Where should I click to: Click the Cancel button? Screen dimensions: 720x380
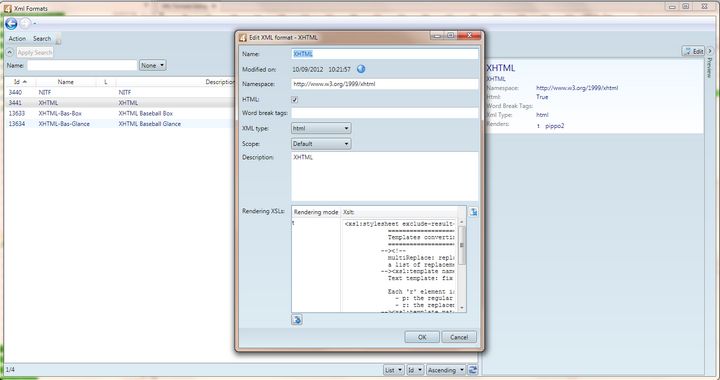(x=459, y=337)
